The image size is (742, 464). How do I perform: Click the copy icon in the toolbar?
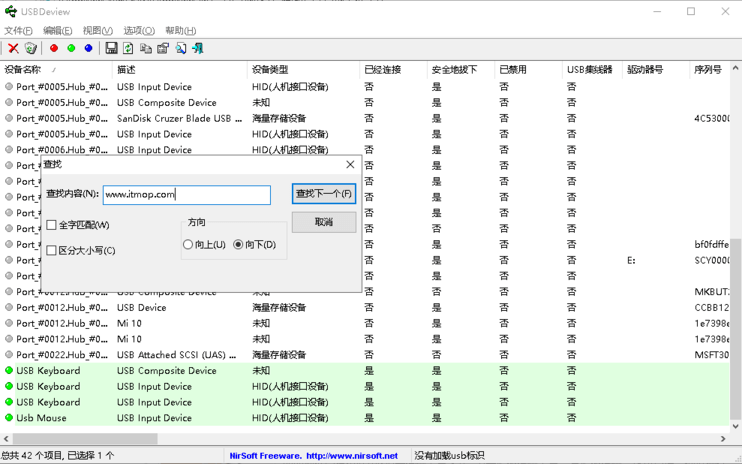click(x=146, y=48)
